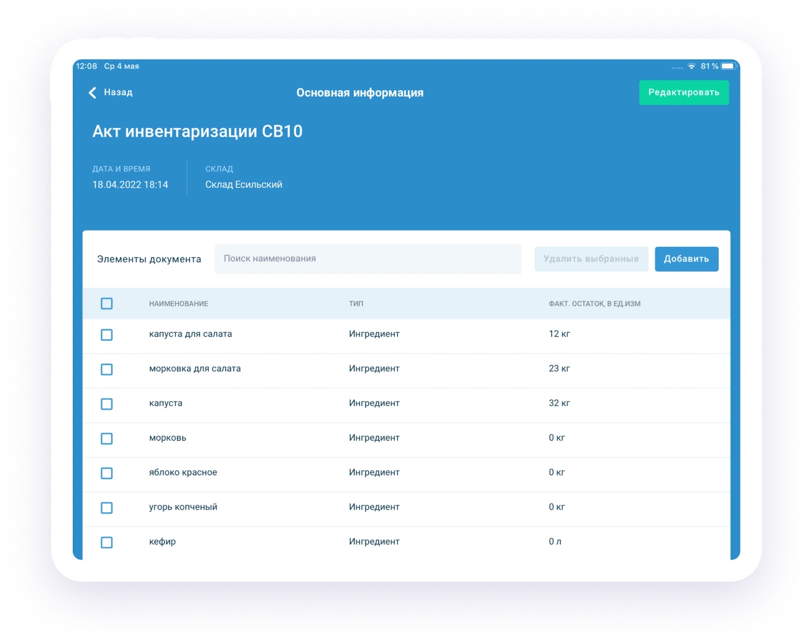The image size is (812, 644).
Task: Check the checkbox for морковка для салата
Action: point(106,369)
